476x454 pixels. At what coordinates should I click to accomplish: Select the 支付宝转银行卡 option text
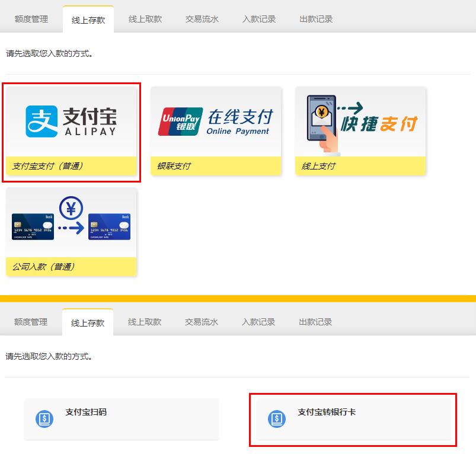click(x=327, y=413)
